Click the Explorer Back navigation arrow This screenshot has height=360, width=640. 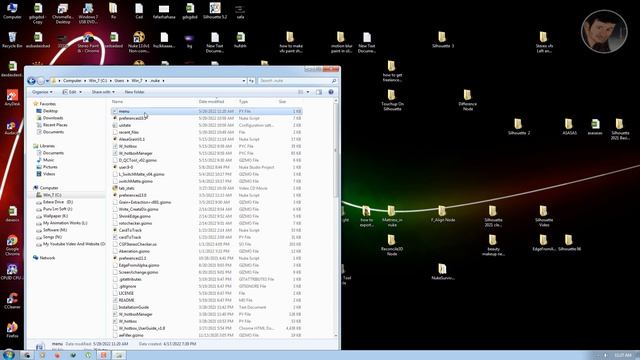tap(31, 81)
